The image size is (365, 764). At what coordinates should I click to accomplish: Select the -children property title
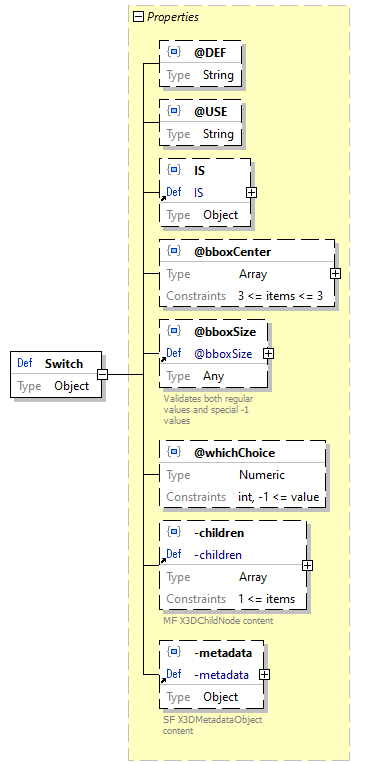(219, 533)
